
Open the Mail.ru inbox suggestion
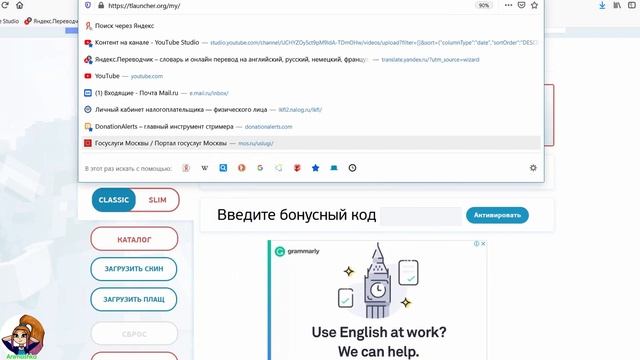point(311,93)
